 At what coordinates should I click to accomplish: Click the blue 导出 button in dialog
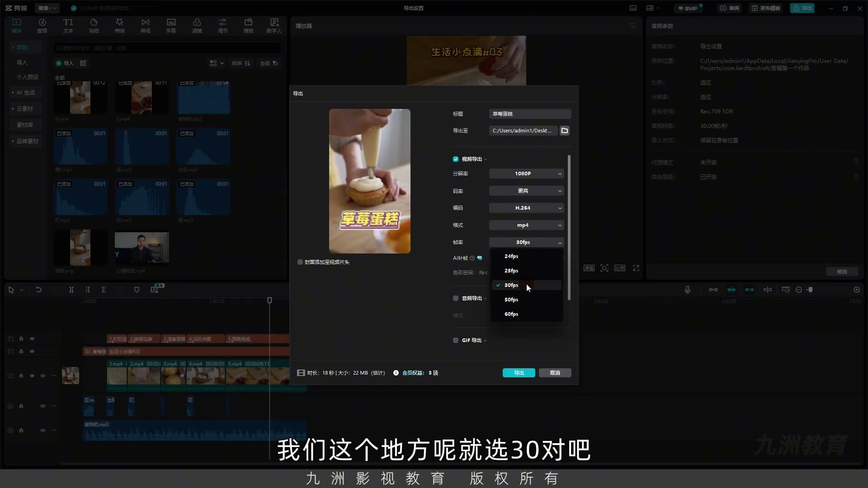(519, 373)
